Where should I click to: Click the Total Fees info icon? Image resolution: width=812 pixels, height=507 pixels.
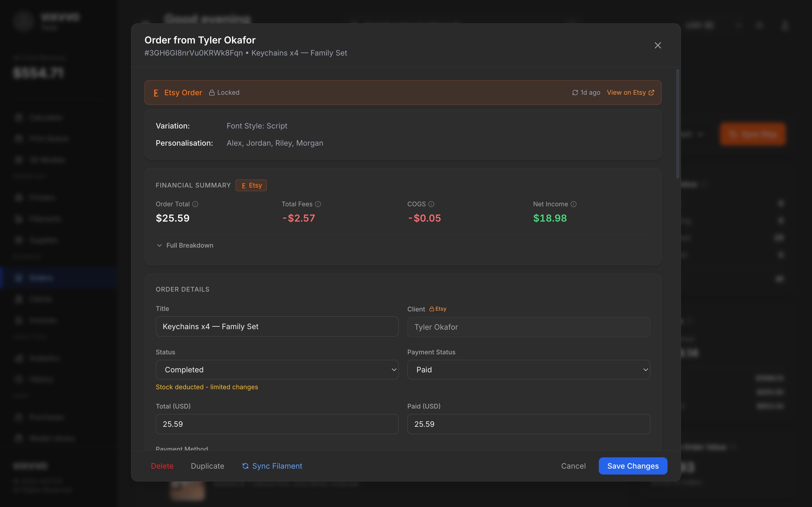(318, 204)
